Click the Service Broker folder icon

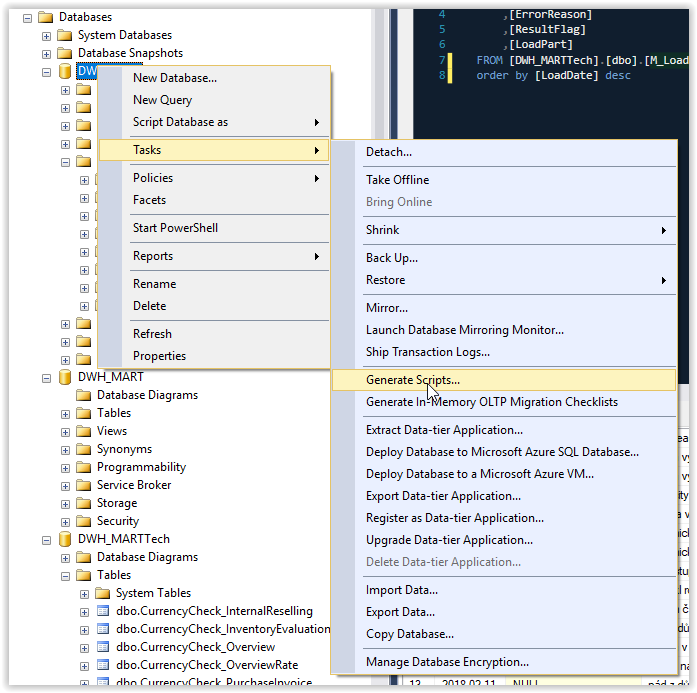[84, 485]
